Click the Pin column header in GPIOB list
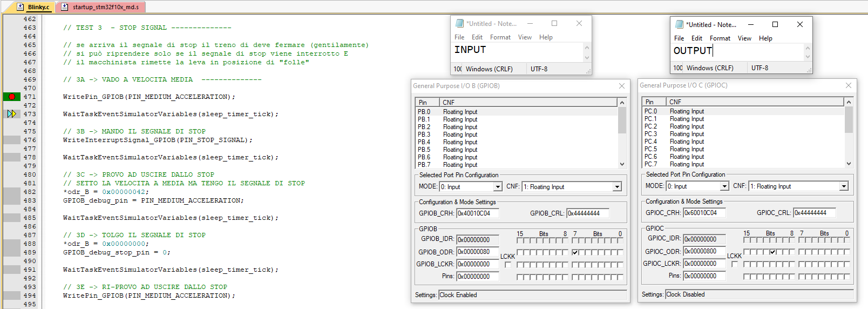Image resolution: width=868 pixels, height=309 pixels. (428, 102)
